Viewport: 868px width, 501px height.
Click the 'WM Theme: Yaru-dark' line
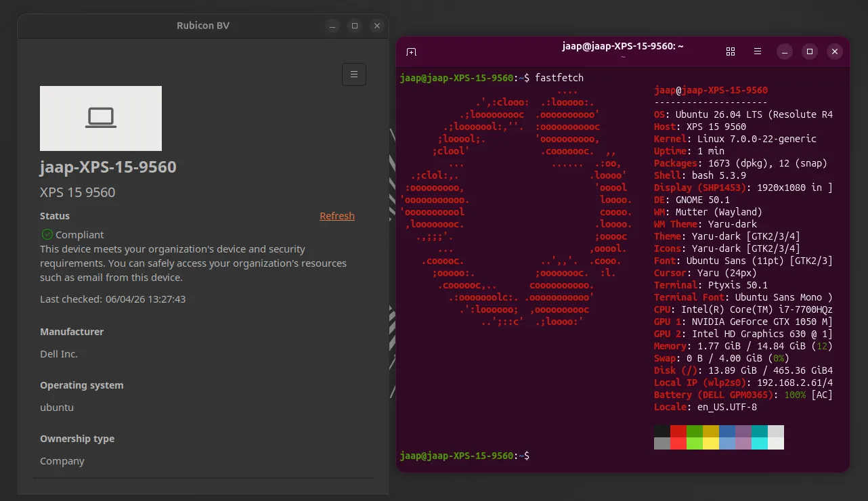click(706, 224)
